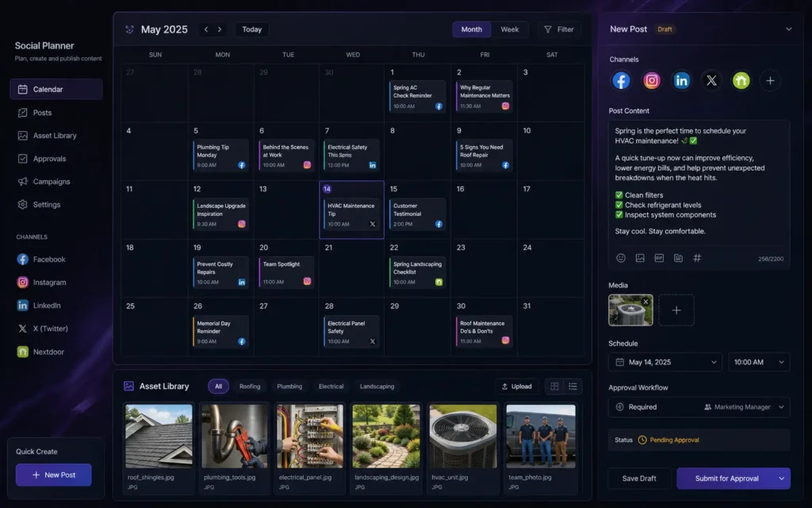The image size is (812, 508).
Task: Open Approval Workflow Required dropdown
Action: pyautogui.click(x=699, y=407)
